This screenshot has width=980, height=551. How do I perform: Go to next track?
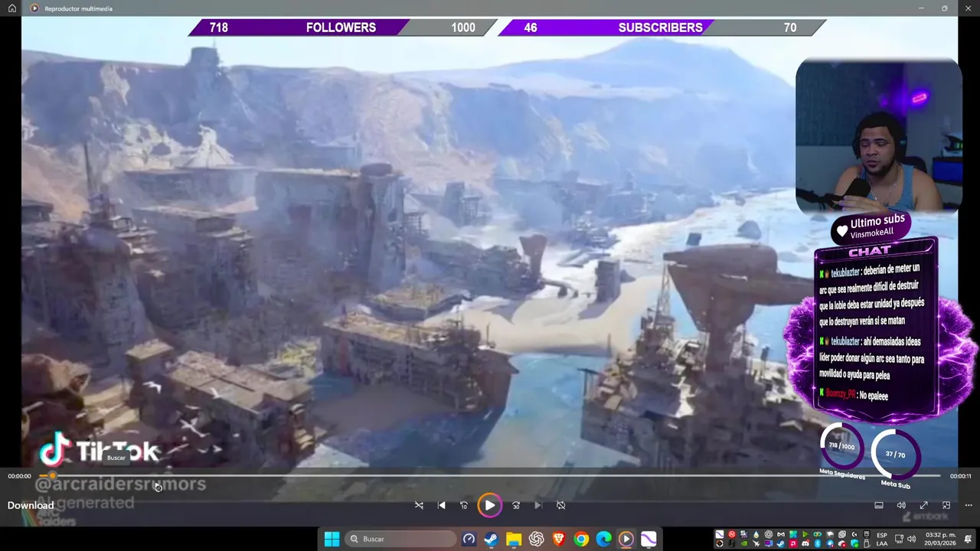coord(538,505)
